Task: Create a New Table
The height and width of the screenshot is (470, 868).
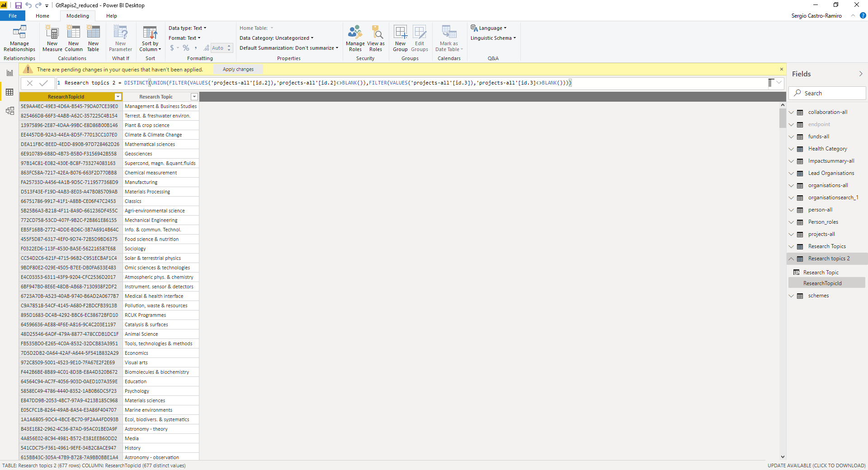Action: 93,38
